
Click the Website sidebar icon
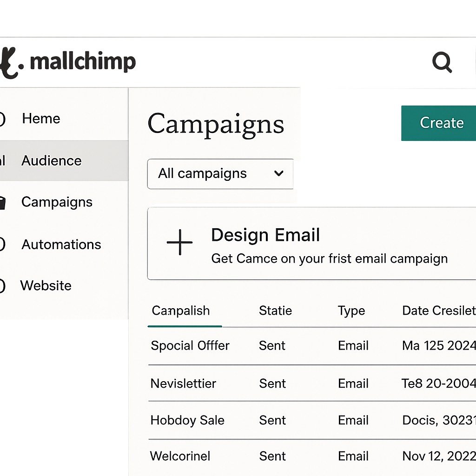point(2,285)
